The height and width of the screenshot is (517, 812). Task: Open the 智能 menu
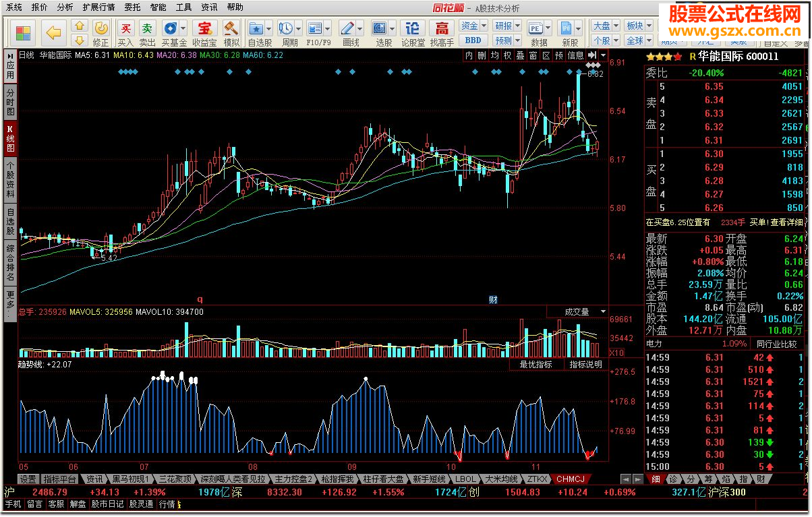coord(158,7)
